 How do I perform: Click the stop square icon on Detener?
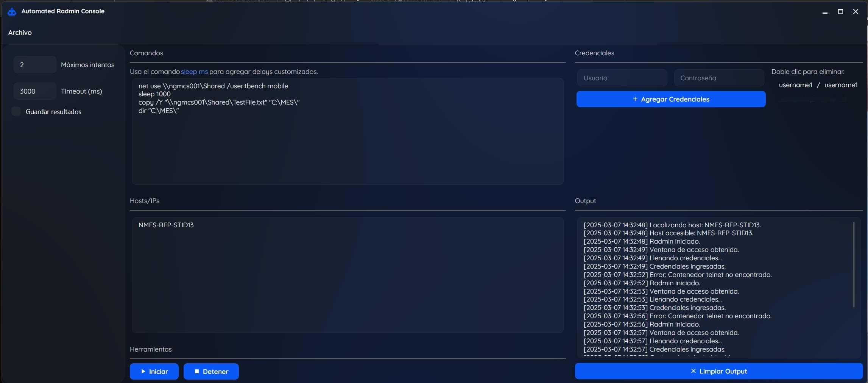click(196, 371)
